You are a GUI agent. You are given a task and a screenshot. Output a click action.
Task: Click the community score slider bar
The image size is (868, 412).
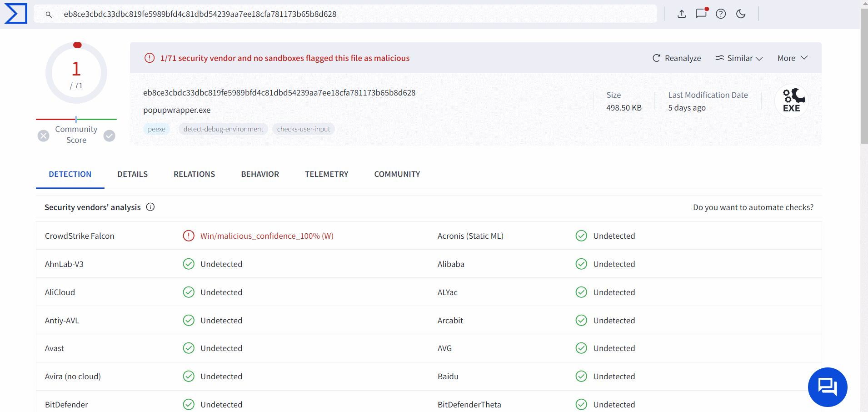[x=76, y=119]
